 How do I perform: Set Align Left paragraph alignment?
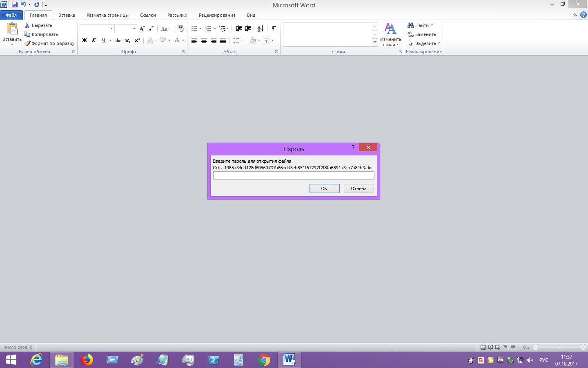(x=194, y=40)
